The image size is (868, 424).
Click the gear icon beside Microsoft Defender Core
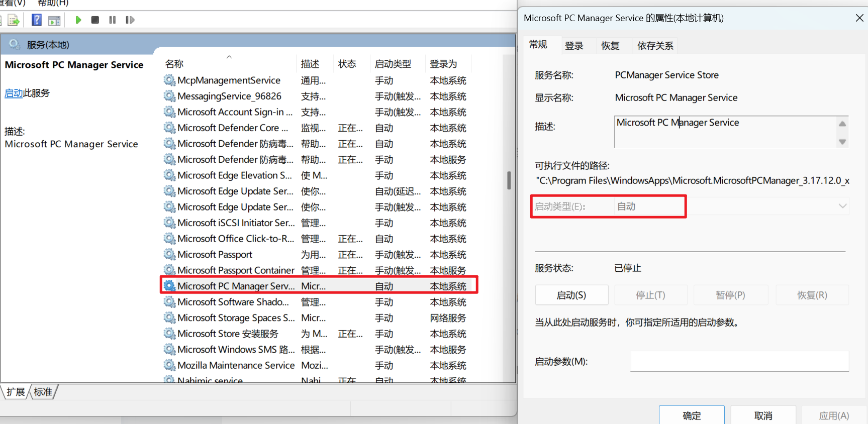[169, 128]
